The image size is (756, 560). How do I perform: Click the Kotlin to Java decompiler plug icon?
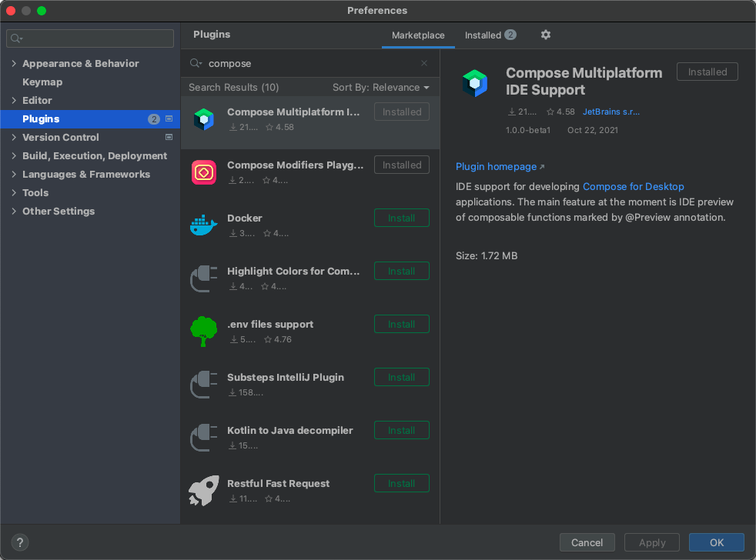204,438
